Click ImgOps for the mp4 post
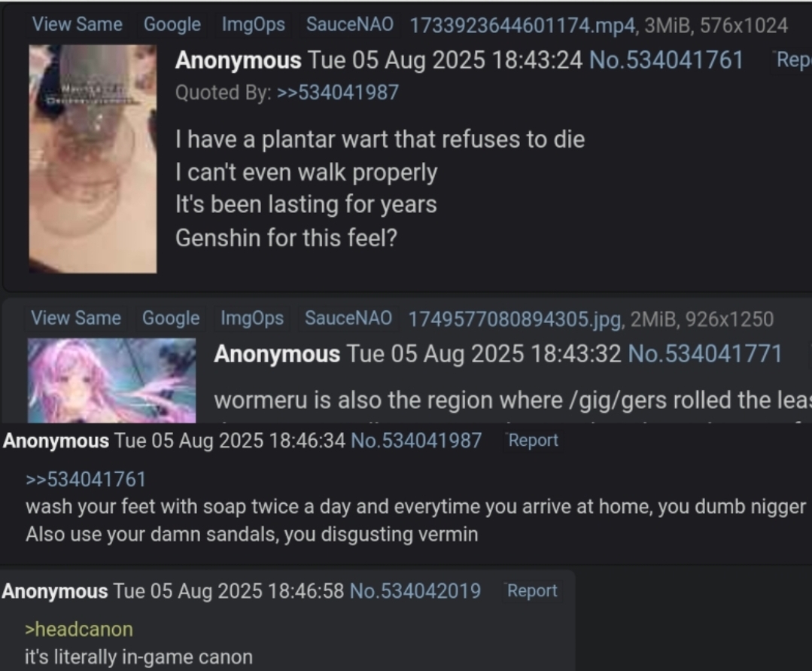Screen dimensions: 812x671 click(x=253, y=24)
